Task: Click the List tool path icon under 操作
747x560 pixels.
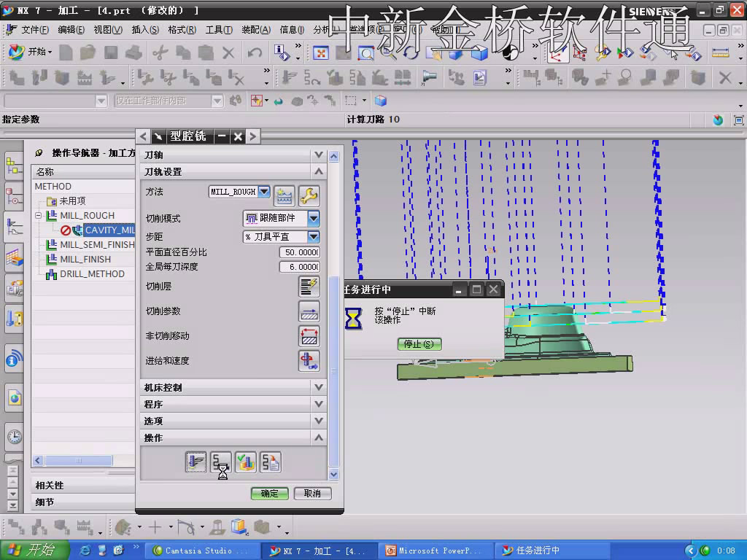Action: 271,462
